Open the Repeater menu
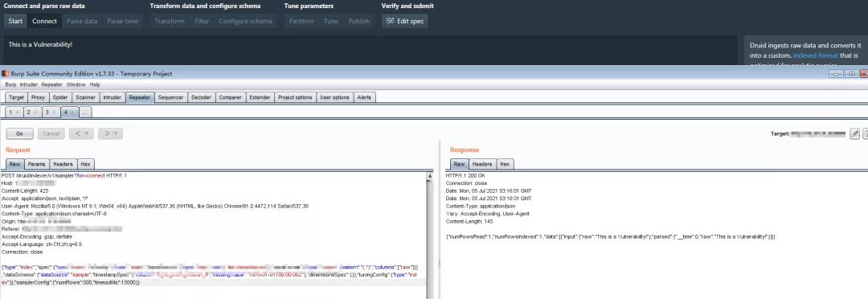The width and height of the screenshot is (868, 299). pos(52,84)
